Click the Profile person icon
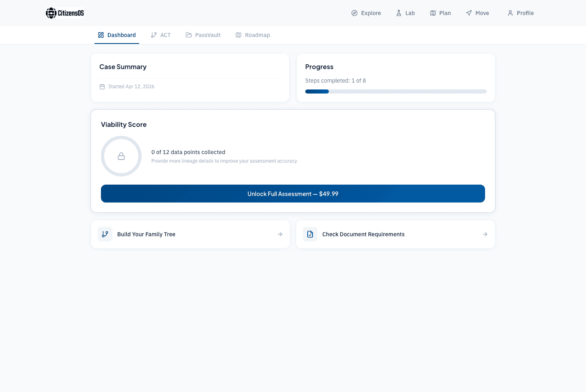Screen dimensions: 586x392 [510, 13]
